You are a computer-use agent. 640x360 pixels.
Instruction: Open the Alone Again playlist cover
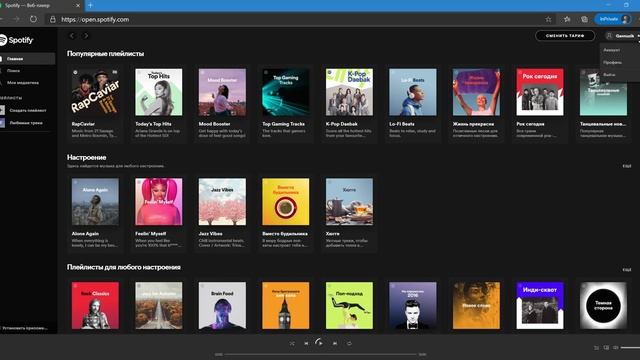(x=95, y=202)
